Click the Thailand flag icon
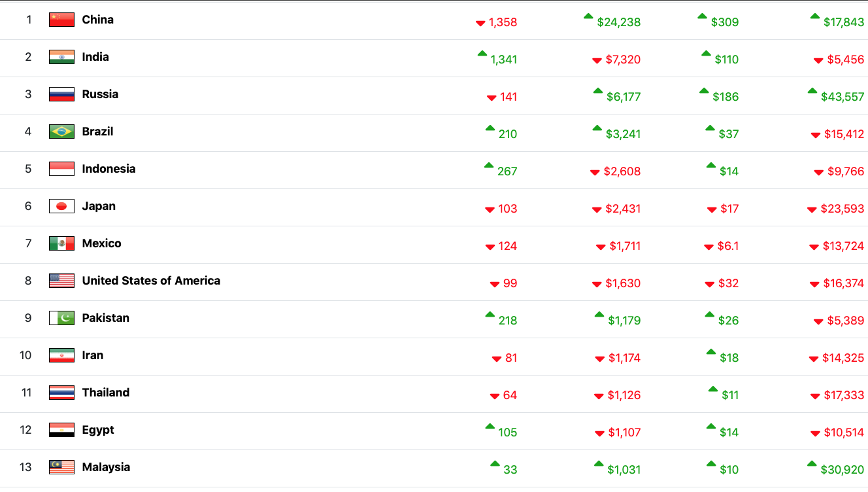The width and height of the screenshot is (868, 492). (61, 393)
